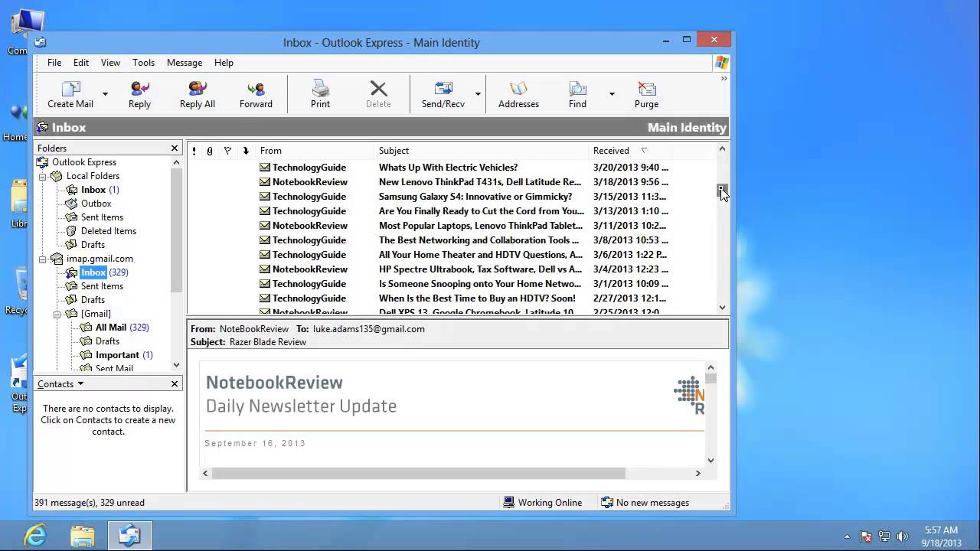Image resolution: width=980 pixels, height=551 pixels.
Task: Click the preview pane horizontal scroll right arrow
Action: pos(697,474)
